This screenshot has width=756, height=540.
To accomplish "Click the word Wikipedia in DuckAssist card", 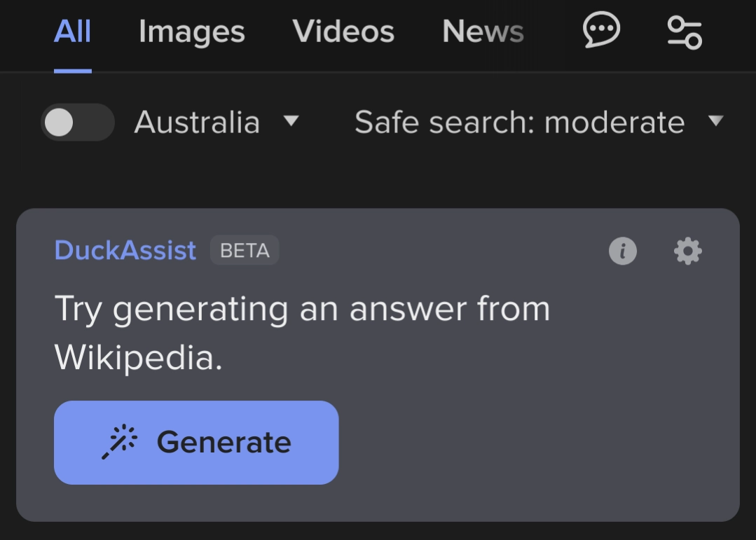I will coord(138,358).
